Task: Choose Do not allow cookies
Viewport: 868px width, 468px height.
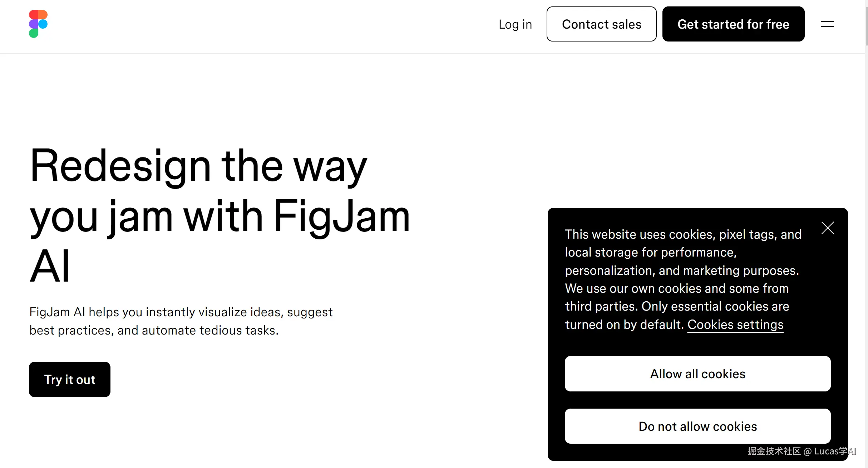Action: pos(697,426)
